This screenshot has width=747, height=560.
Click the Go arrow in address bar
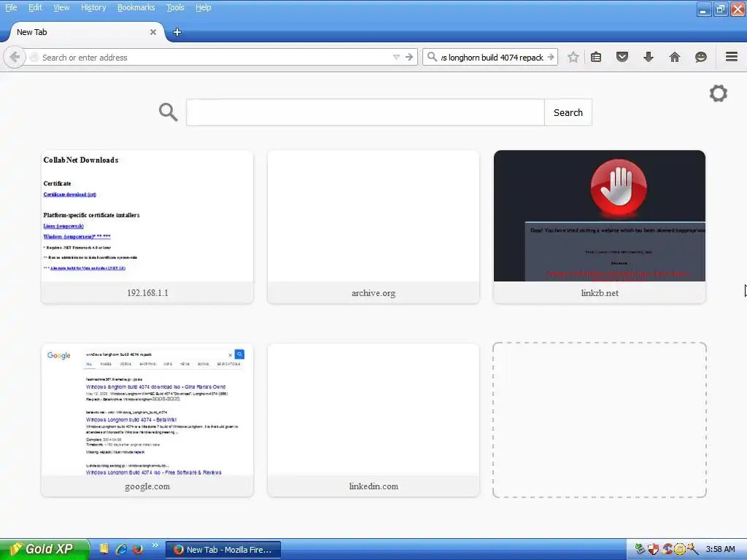[x=409, y=57]
